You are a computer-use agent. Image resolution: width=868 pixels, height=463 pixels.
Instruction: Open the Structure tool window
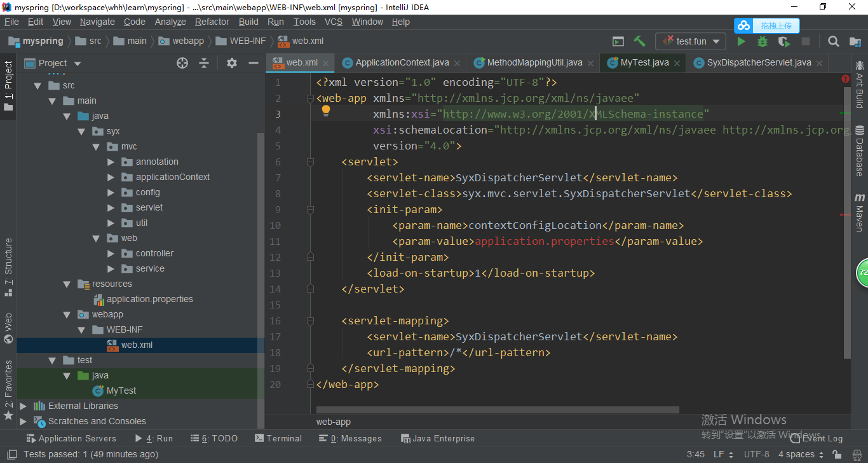[x=8, y=268]
